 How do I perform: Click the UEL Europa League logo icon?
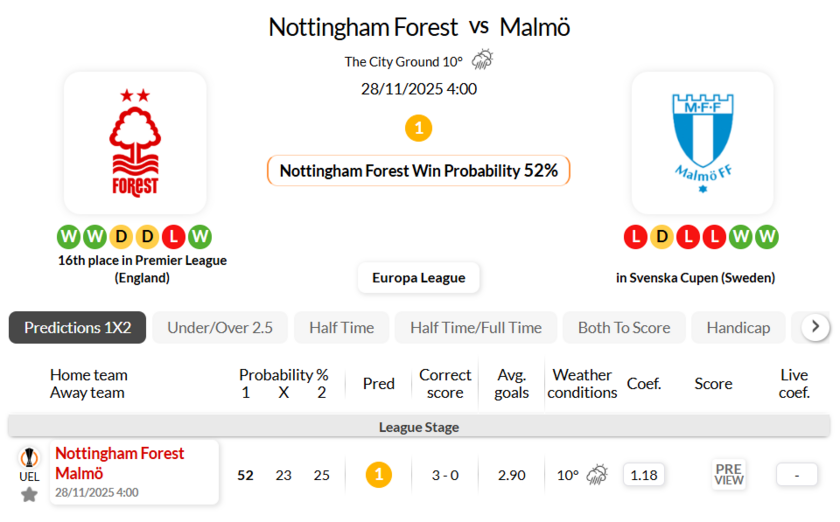pyautogui.click(x=29, y=459)
